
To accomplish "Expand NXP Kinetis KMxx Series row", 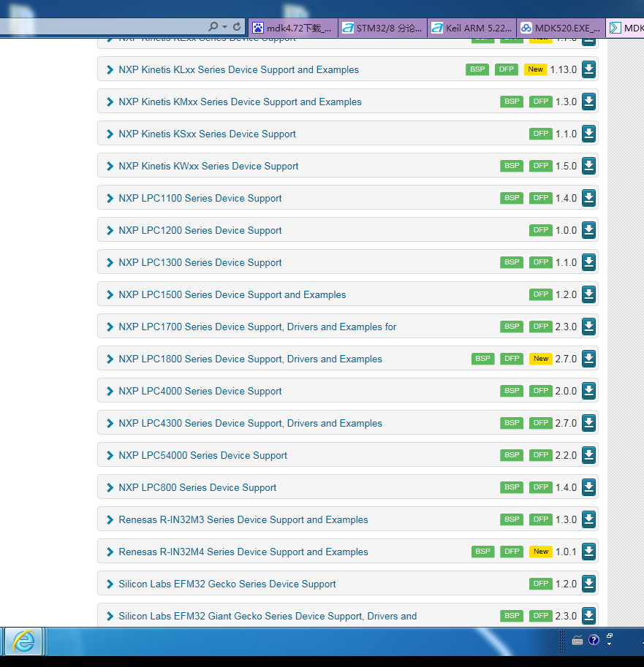I will [110, 102].
